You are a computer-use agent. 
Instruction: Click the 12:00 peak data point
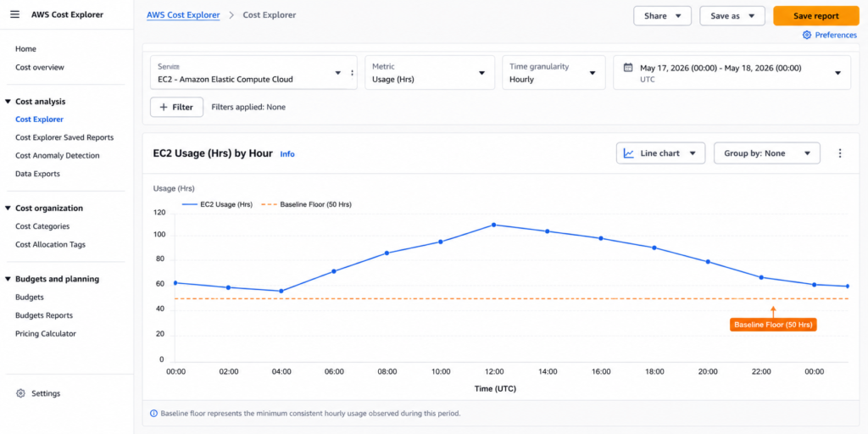494,225
